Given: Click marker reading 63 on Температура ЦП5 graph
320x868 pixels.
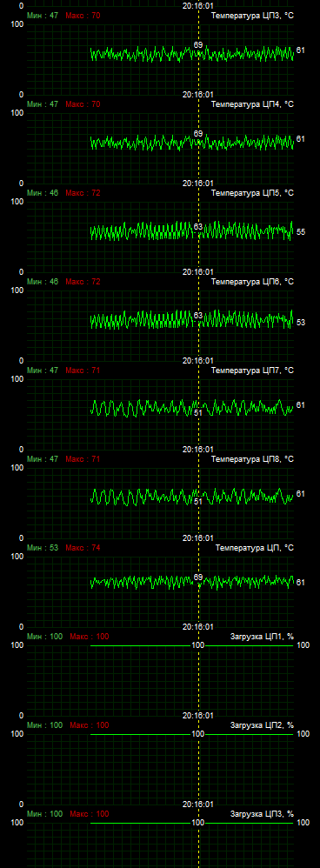Looking at the screenshot, I should tap(198, 226).
